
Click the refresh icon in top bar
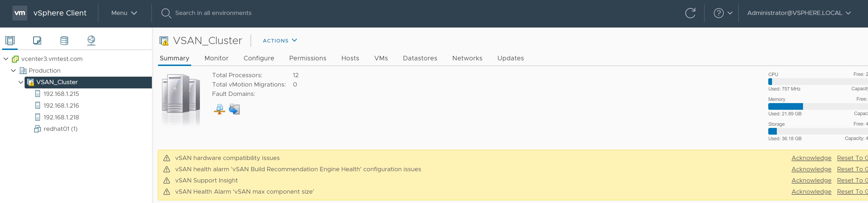coord(690,13)
